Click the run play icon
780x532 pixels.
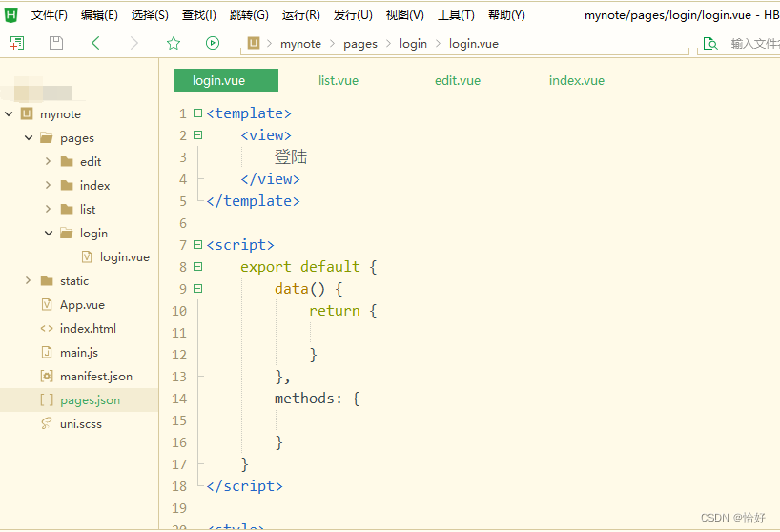pyautogui.click(x=213, y=43)
